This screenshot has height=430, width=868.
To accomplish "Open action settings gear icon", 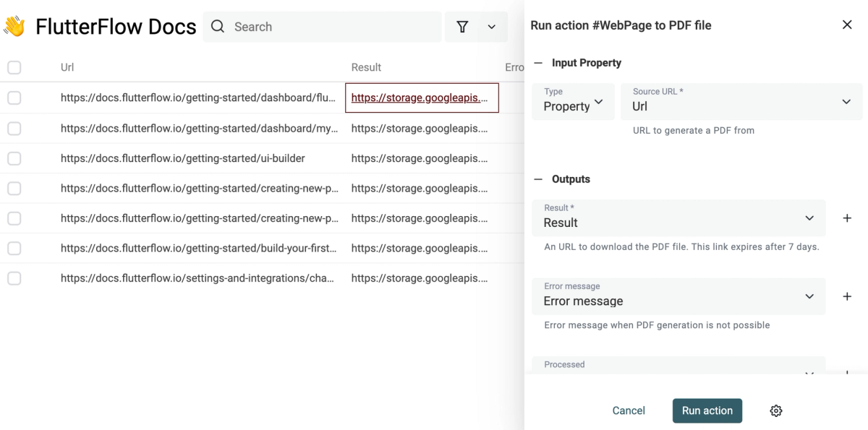I will coord(776,410).
